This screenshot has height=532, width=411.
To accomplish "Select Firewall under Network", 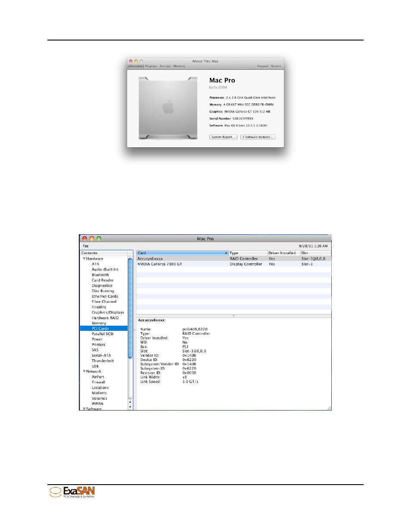I will [x=98, y=382].
